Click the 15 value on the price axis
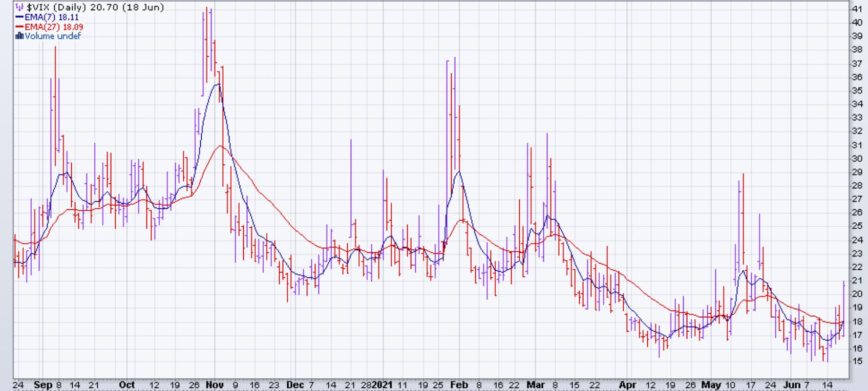The image size is (868, 391). (857, 361)
